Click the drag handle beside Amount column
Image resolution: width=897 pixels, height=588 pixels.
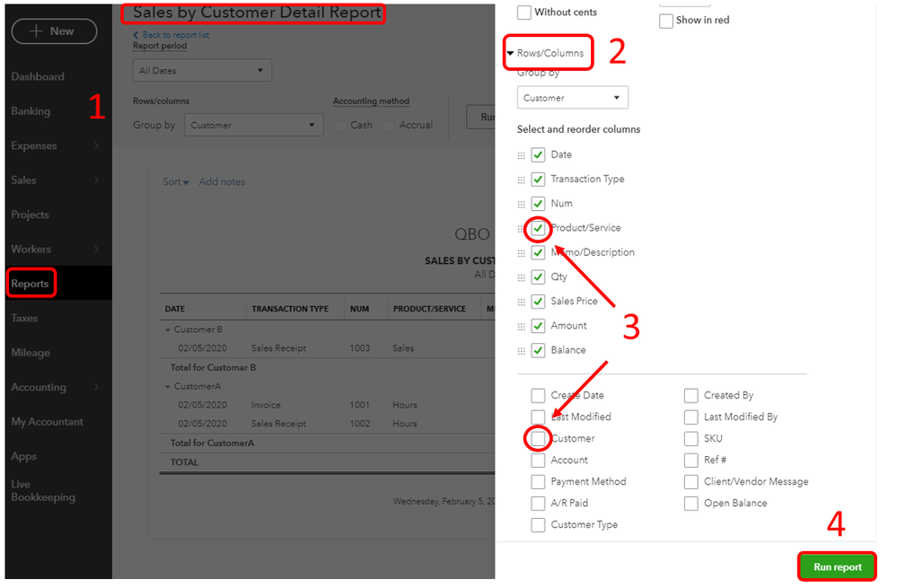pyautogui.click(x=521, y=327)
